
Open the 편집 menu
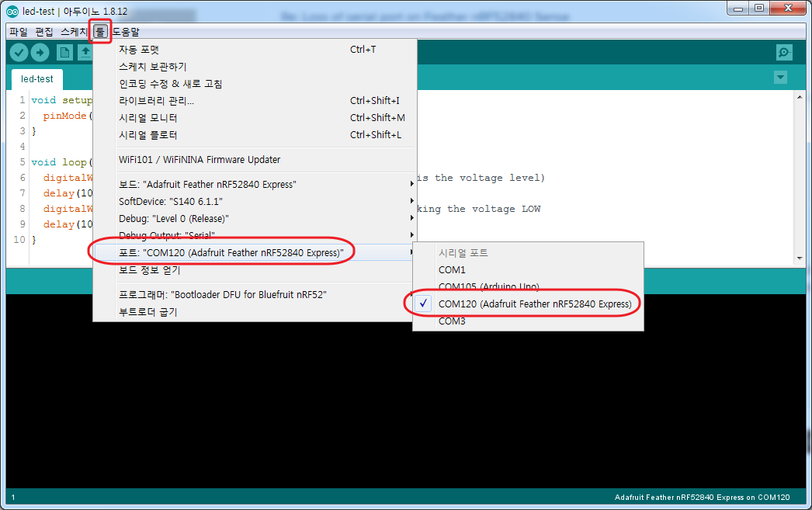pos(44,32)
